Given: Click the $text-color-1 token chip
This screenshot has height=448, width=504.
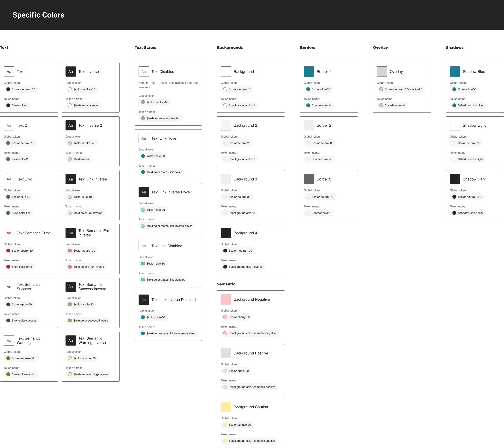Looking at the screenshot, I should (17, 105).
